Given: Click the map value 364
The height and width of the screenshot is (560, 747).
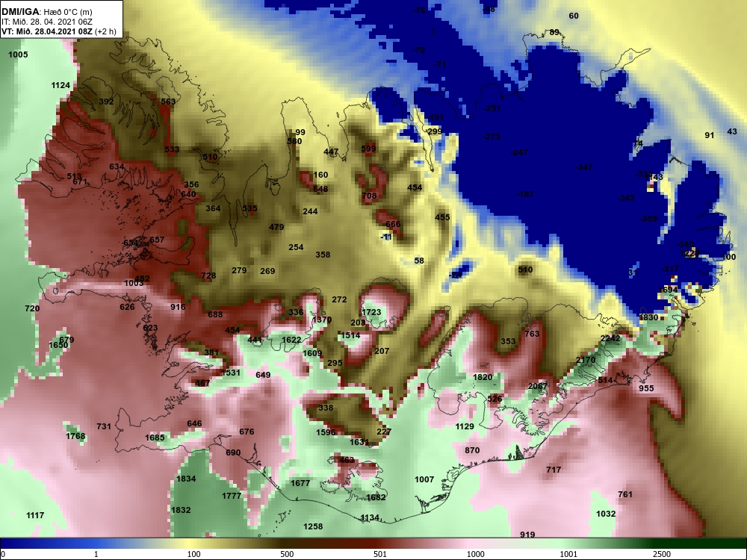Looking at the screenshot, I should pos(213,208).
